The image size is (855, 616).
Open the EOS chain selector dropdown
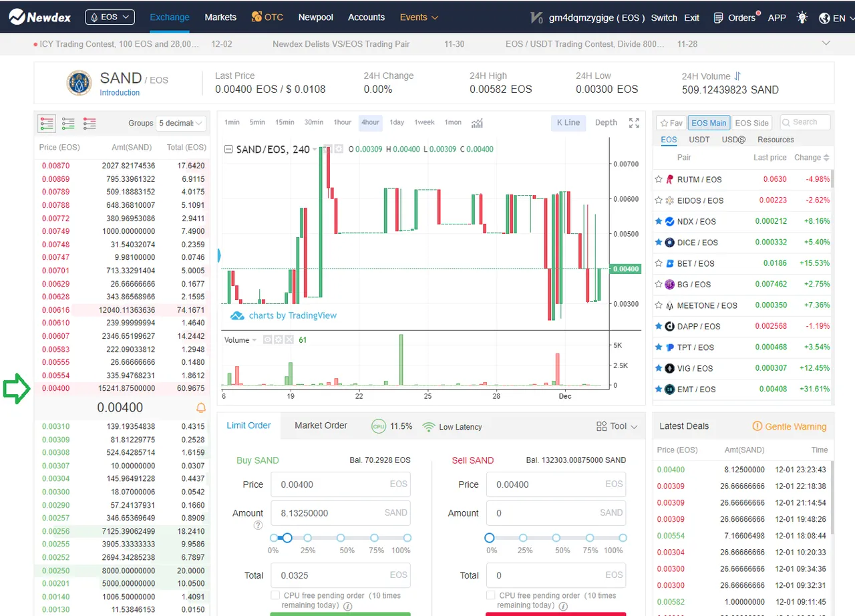click(110, 17)
